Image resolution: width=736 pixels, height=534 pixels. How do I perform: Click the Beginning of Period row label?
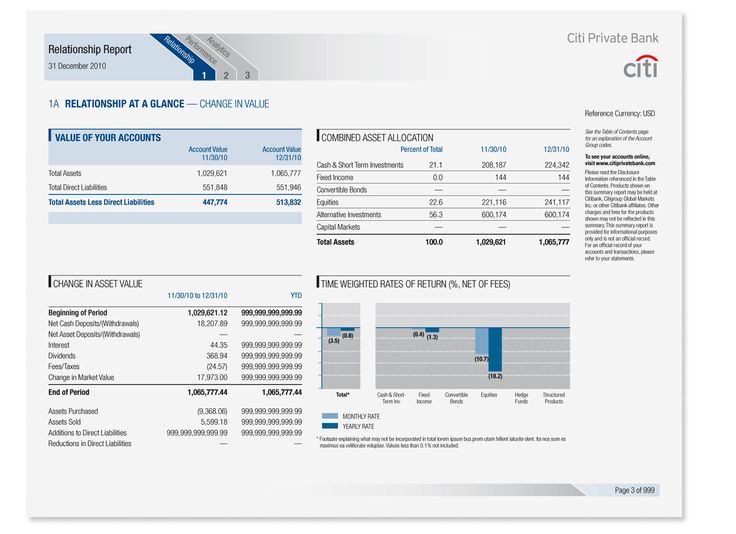(x=77, y=313)
